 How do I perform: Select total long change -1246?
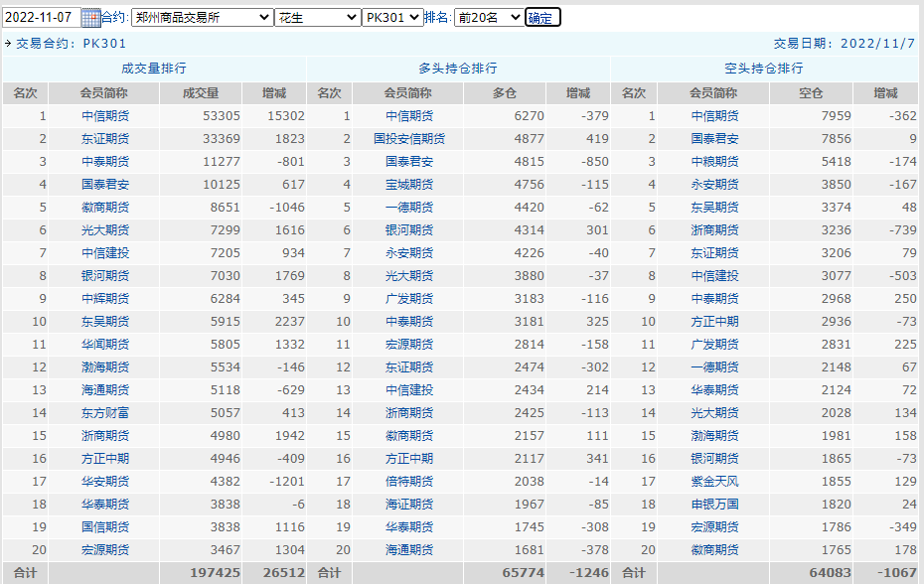click(x=589, y=573)
